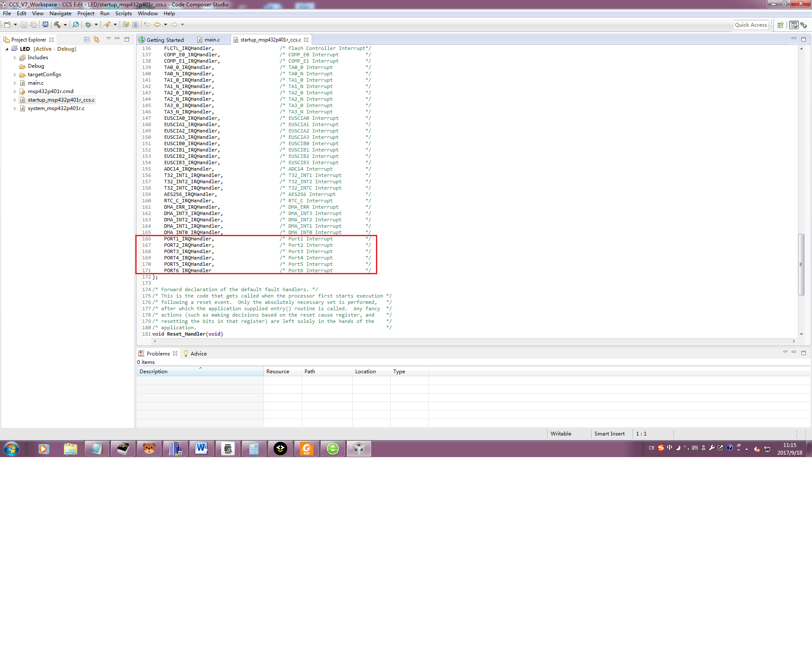Click the Quick Access field

[x=751, y=25]
